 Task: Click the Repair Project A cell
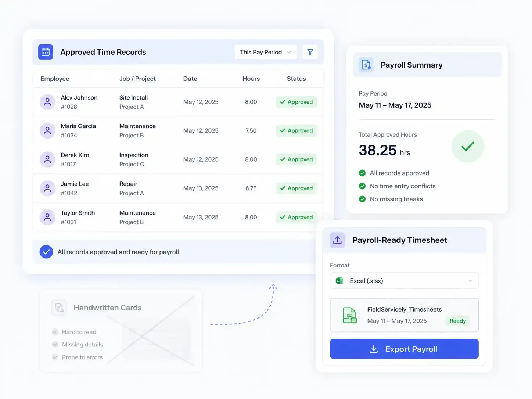(x=132, y=188)
